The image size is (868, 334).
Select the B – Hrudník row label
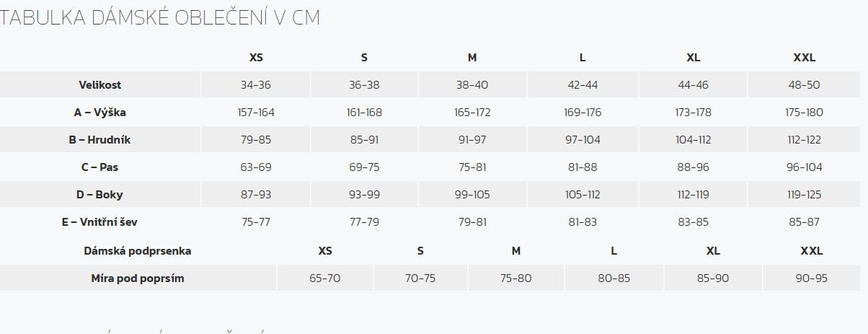point(99,140)
